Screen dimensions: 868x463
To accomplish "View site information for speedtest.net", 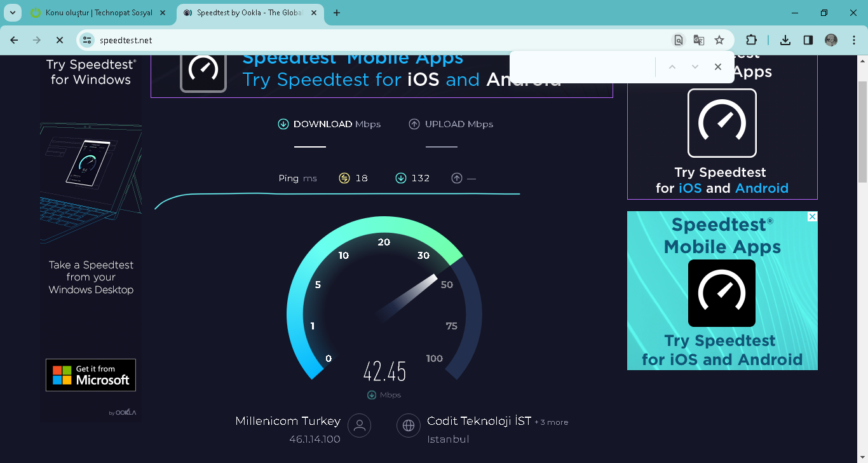I will pyautogui.click(x=88, y=40).
